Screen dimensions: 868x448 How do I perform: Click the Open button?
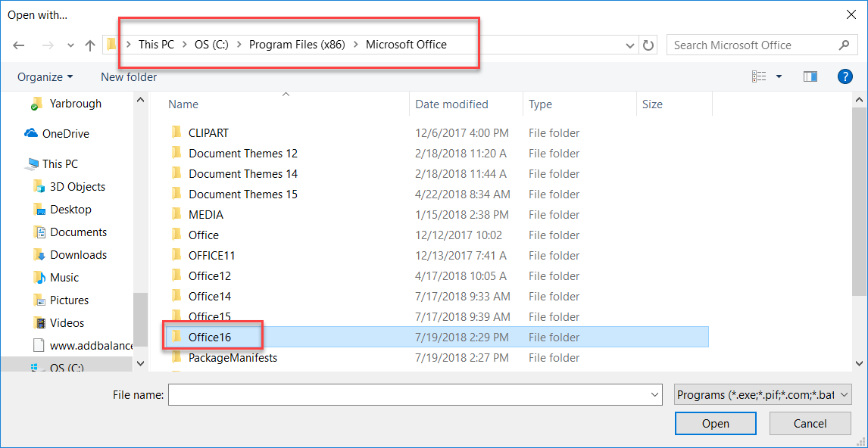point(715,423)
